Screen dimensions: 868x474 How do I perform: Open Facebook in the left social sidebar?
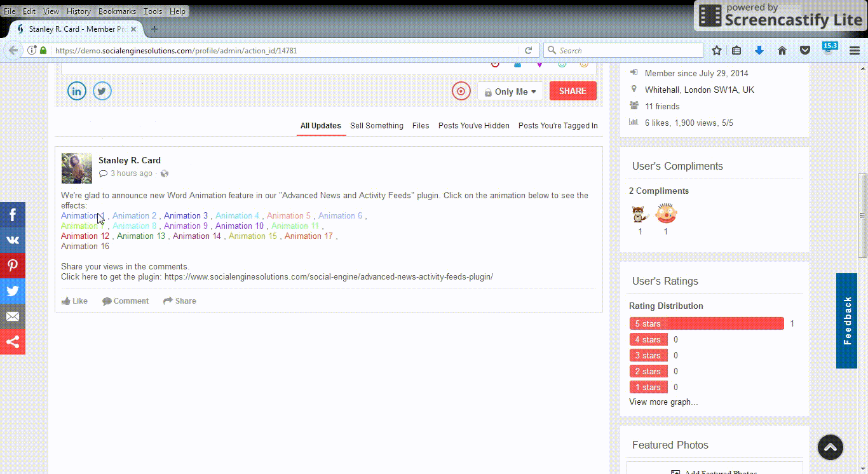pyautogui.click(x=13, y=215)
